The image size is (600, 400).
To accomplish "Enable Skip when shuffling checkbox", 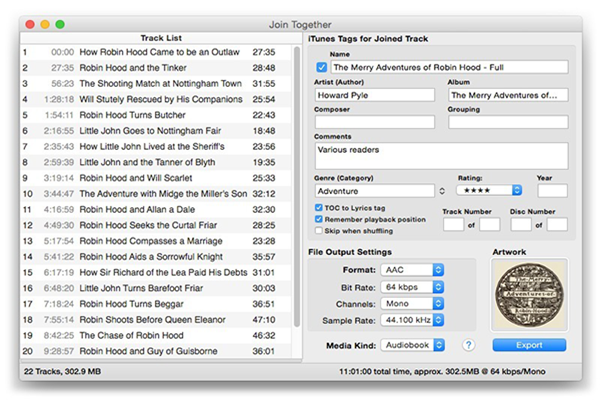I will point(319,230).
